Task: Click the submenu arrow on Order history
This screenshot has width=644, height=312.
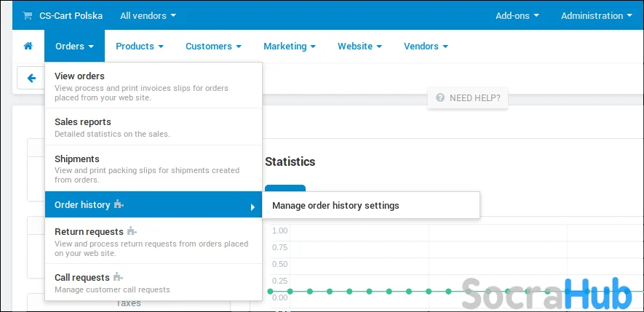Action: (x=253, y=207)
